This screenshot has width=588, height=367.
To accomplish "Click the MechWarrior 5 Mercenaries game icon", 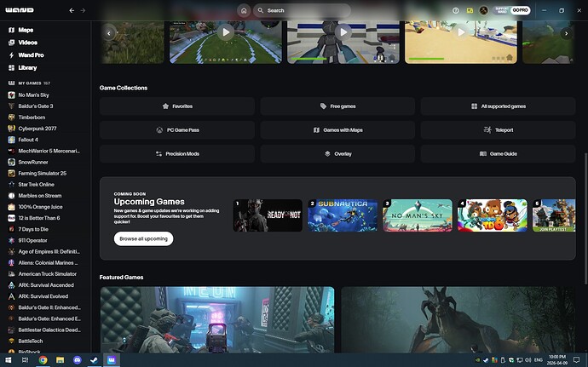I will click(x=12, y=151).
